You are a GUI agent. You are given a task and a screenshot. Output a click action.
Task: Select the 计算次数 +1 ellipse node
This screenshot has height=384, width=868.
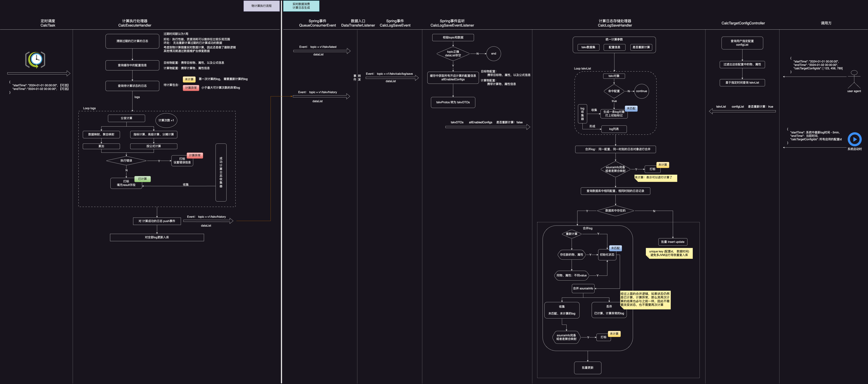pos(166,120)
